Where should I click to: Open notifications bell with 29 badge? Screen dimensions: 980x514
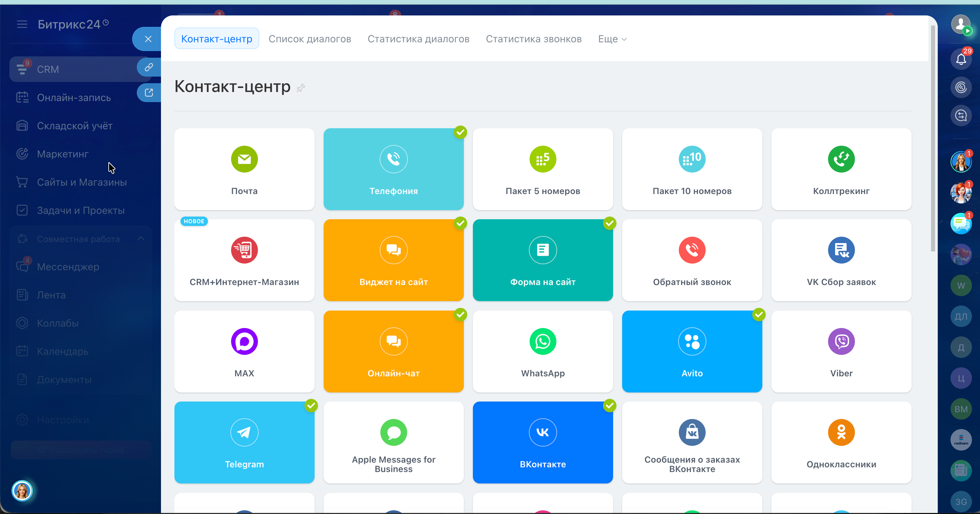pyautogui.click(x=961, y=59)
